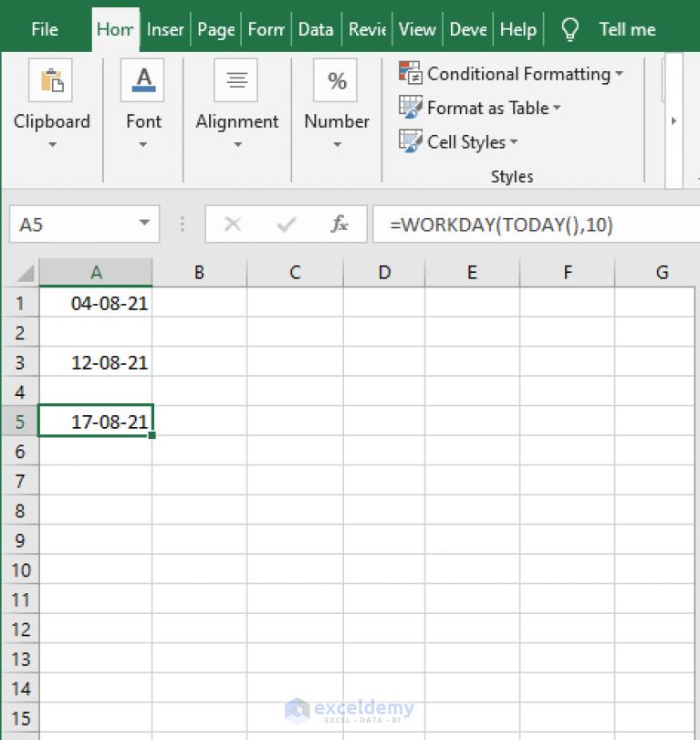Select row 15 header

[x=20, y=718]
